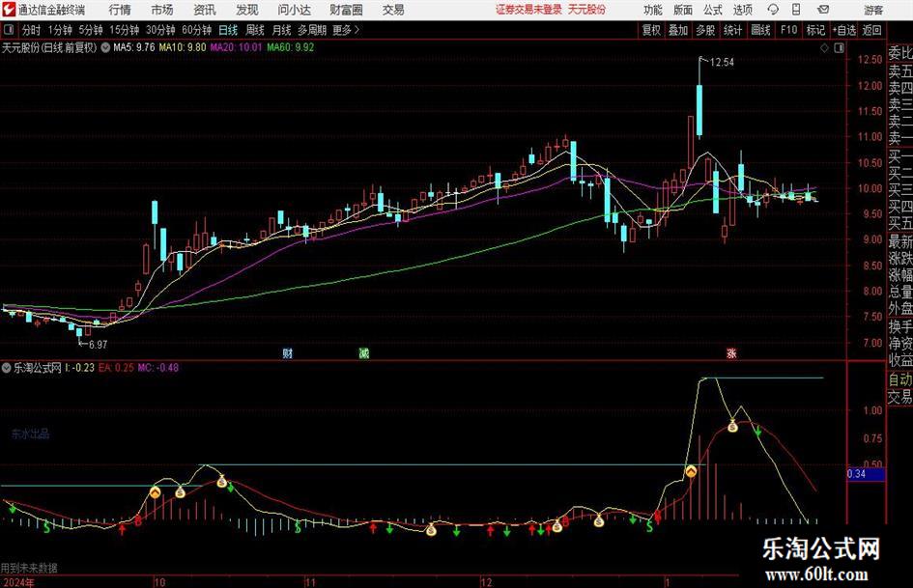Screen dimensions: 913x588
Task: Click +自选 add to watchlist
Action: 843,30
